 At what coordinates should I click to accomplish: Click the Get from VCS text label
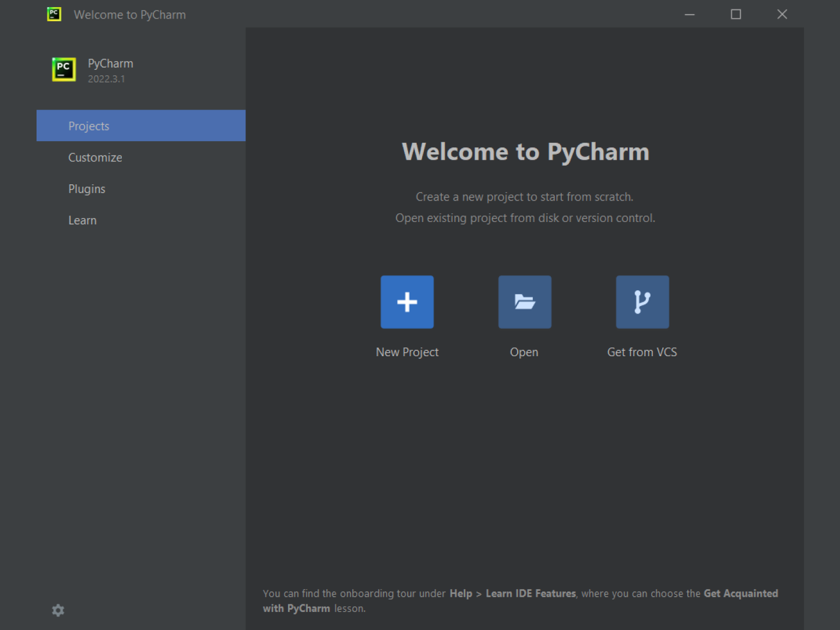coord(641,352)
